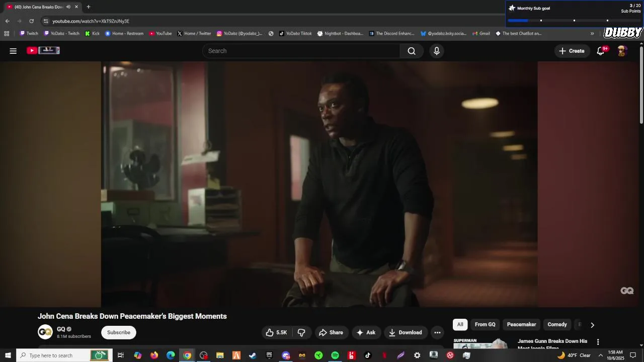This screenshot has height=362, width=644.
Task: Open Steam from the taskbar
Action: click(253, 355)
